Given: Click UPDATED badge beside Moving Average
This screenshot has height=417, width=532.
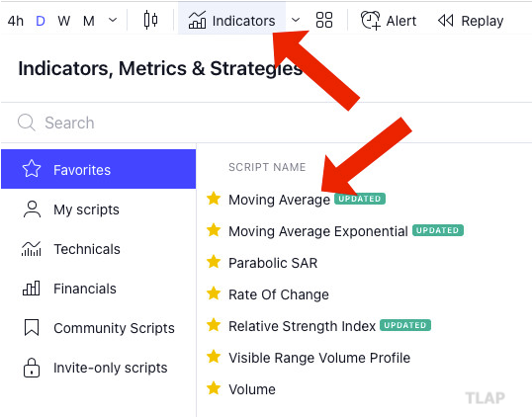Looking at the screenshot, I should click(x=360, y=199).
